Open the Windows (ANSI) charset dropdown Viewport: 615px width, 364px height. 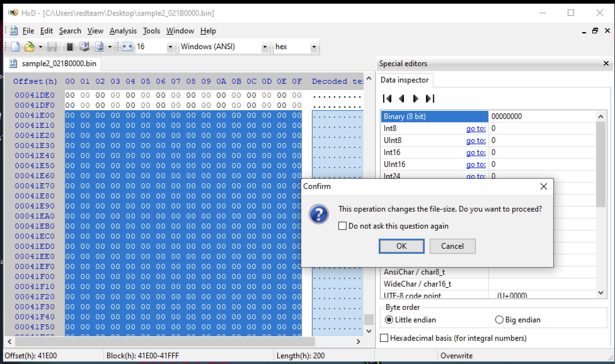pos(265,47)
